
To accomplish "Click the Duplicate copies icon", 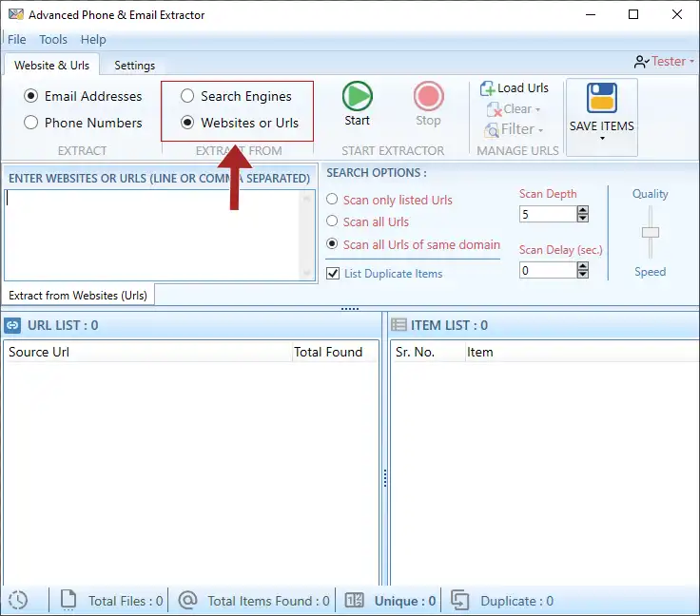I will pyautogui.click(x=459, y=600).
